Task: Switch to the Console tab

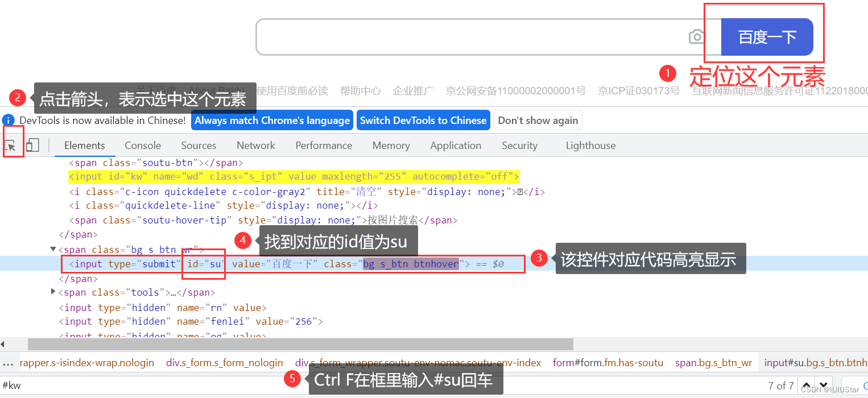Action: coord(142,146)
